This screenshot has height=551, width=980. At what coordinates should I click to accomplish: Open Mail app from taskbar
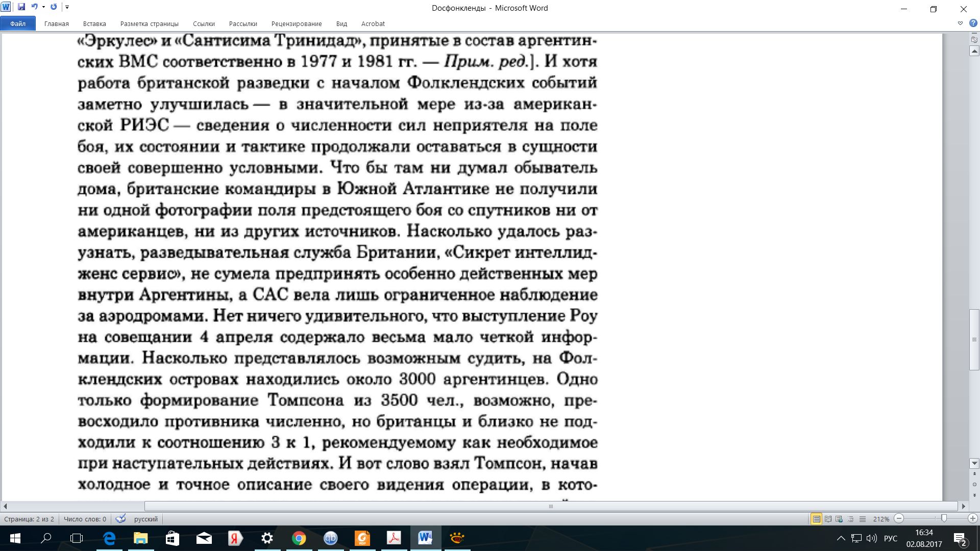point(204,538)
